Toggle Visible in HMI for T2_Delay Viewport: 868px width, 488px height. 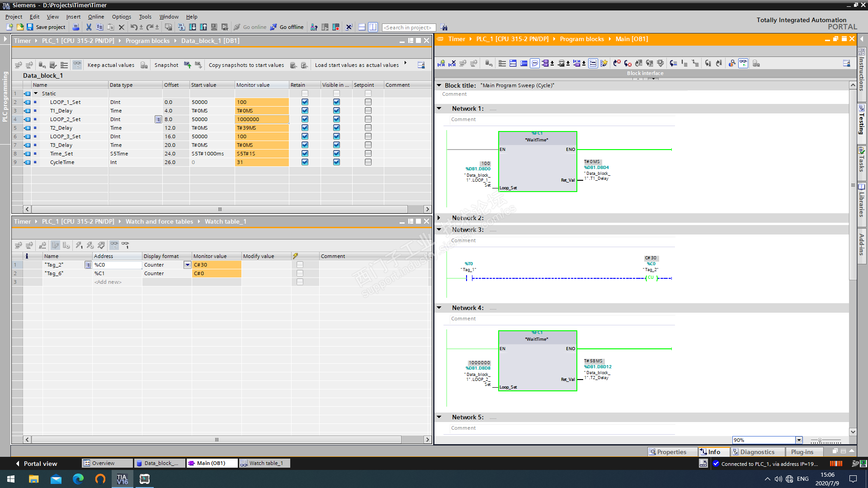(x=336, y=128)
